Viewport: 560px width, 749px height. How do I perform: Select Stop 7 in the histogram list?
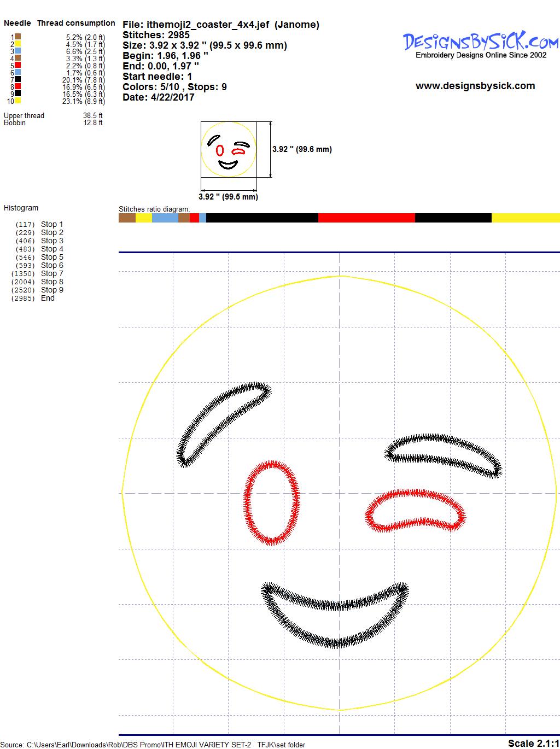[52, 273]
